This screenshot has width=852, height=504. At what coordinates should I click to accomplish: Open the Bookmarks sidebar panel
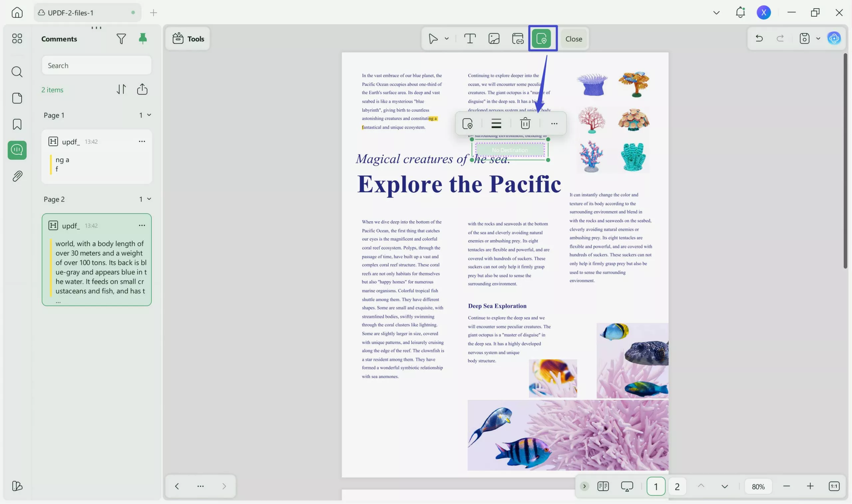pos(17,124)
